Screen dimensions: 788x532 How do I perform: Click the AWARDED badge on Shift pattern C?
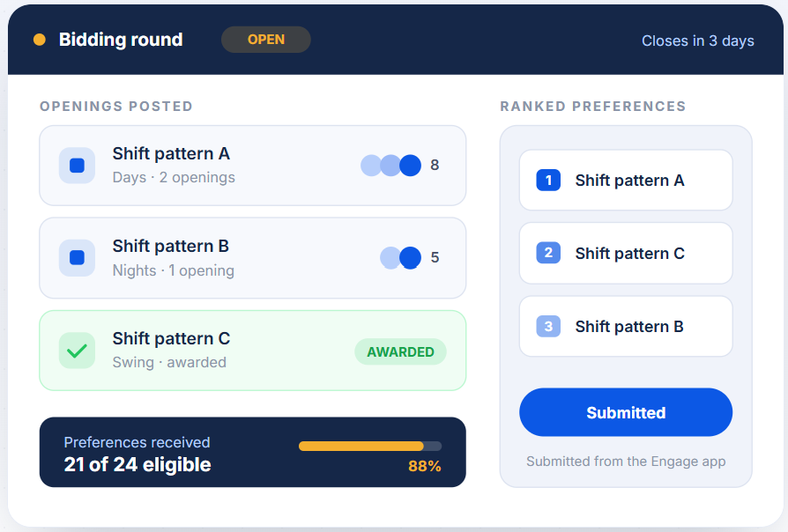click(x=400, y=351)
